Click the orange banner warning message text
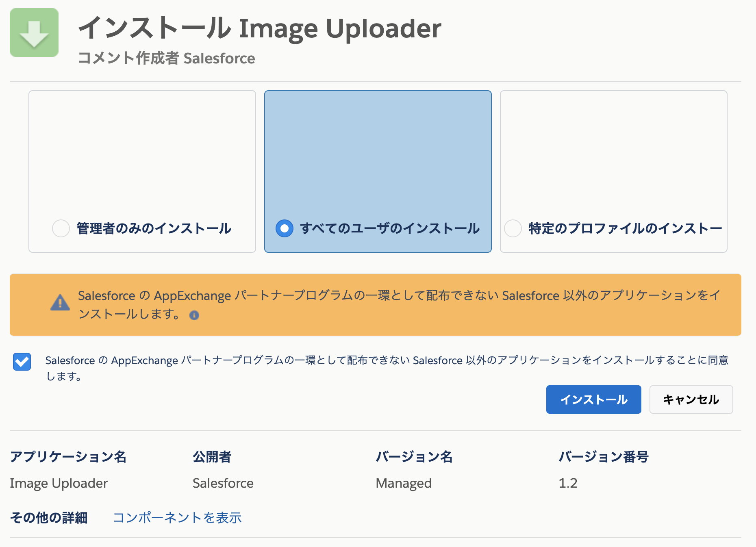 pyautogui.click(x=399, y=304)
